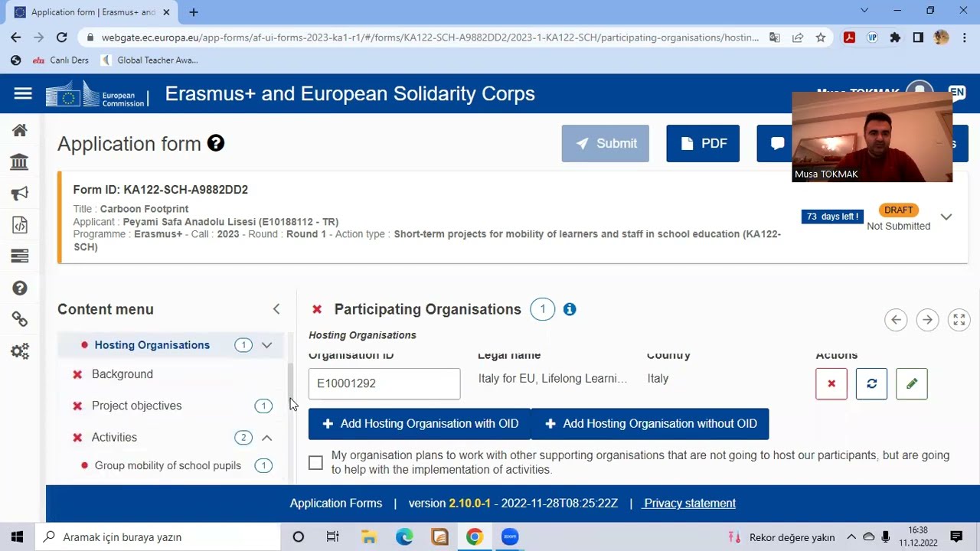This screenshot has width=980, height=551.
Task: Show hidden system tray icons
Action: tap(851, 536)
